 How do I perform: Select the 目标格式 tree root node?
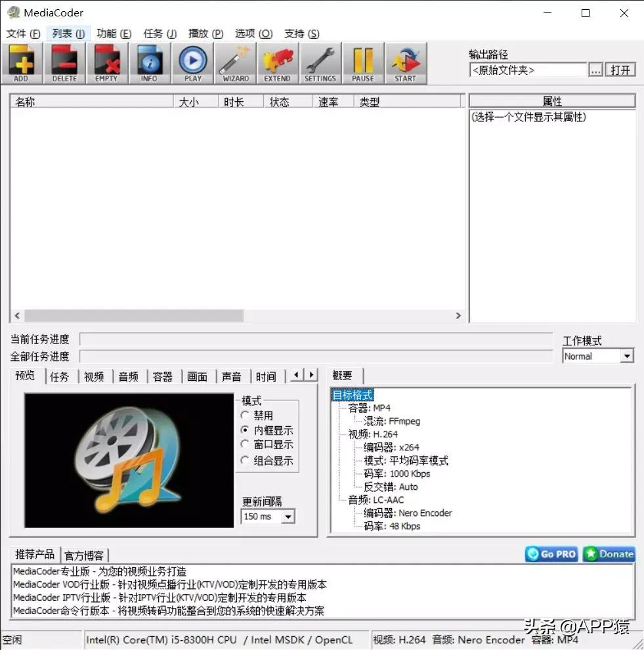(353, 395)
